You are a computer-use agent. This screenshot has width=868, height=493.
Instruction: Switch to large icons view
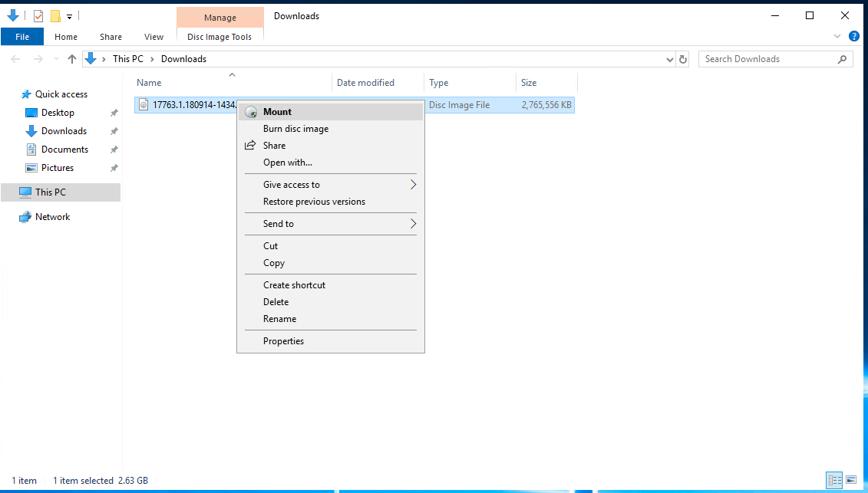(x=852, y=481)
